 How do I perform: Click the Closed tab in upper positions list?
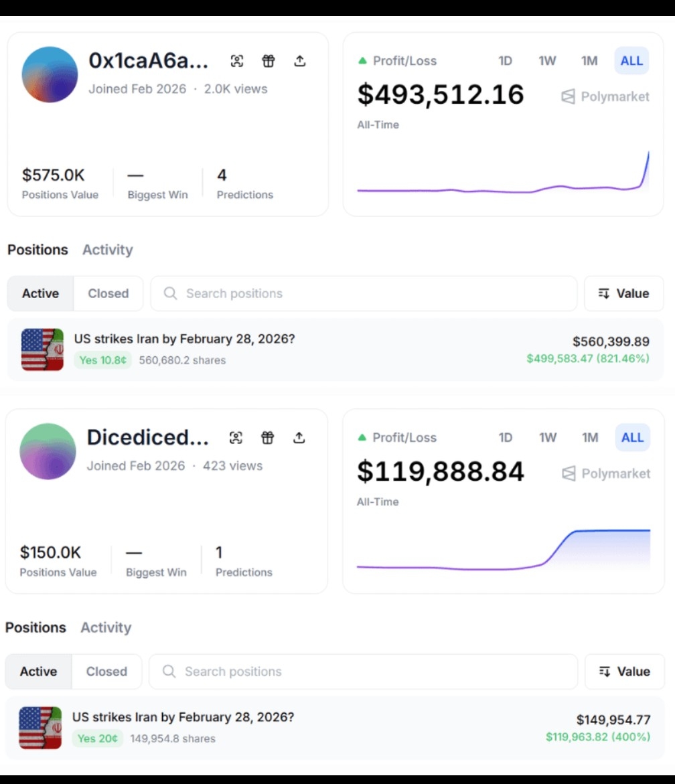click(x=108, y=293)
